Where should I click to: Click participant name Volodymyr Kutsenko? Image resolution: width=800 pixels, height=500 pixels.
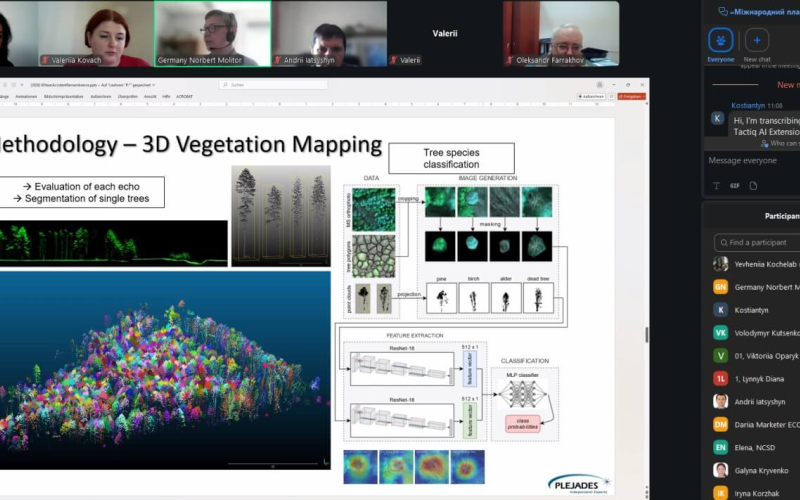(767, 333)
